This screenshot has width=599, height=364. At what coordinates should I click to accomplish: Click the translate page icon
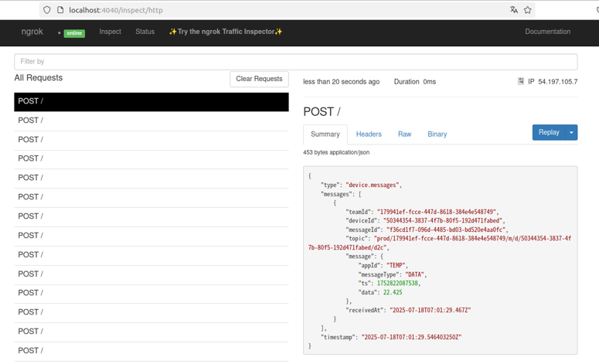point(514,10)
